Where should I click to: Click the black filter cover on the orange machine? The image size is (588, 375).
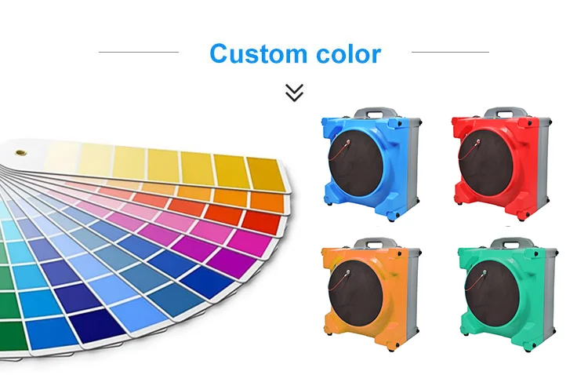355,292
